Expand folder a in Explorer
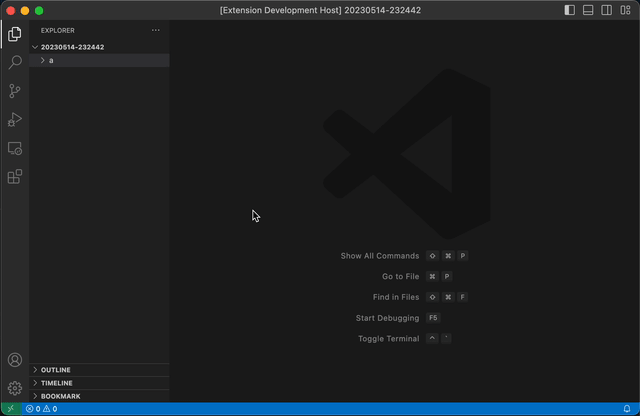 100,60
